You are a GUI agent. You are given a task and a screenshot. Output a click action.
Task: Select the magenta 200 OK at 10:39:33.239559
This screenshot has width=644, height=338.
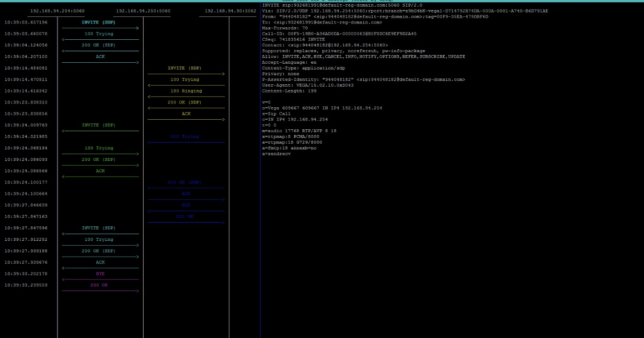coord(99,285)
